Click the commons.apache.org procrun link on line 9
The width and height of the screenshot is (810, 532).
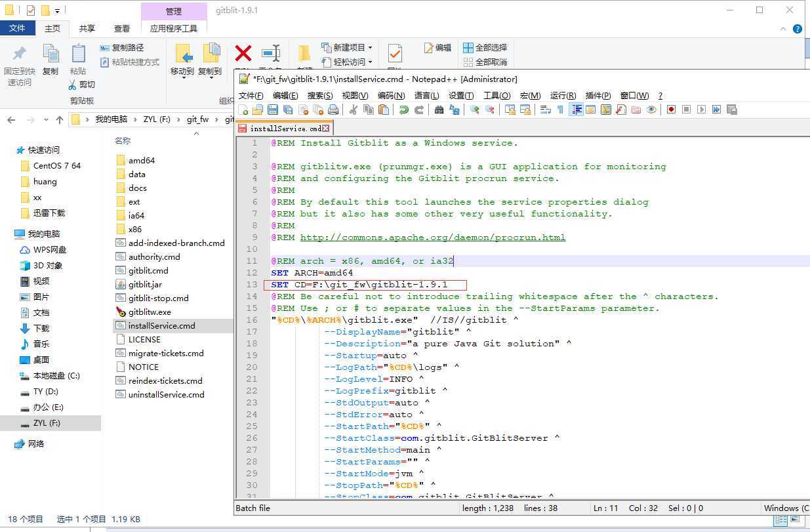(x=433, y=237)
